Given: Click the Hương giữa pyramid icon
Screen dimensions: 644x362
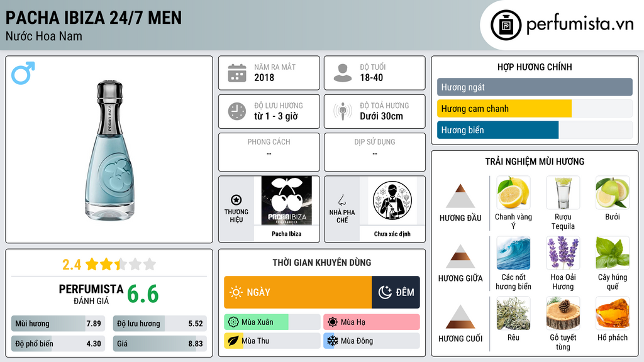Looking at the screenshot, I should click(460, 256).
